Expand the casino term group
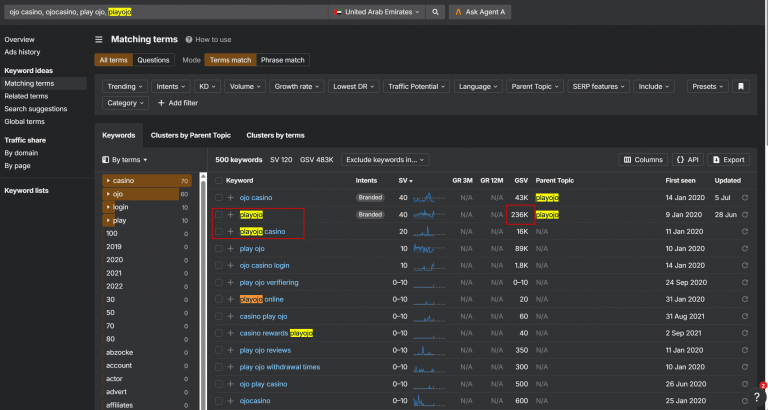The height and width of the screenshot is (410, 768). point(108,181)
